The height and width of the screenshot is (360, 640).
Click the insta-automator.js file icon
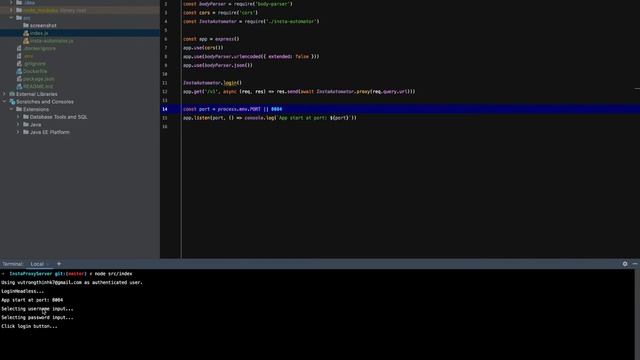click(26, 41)
